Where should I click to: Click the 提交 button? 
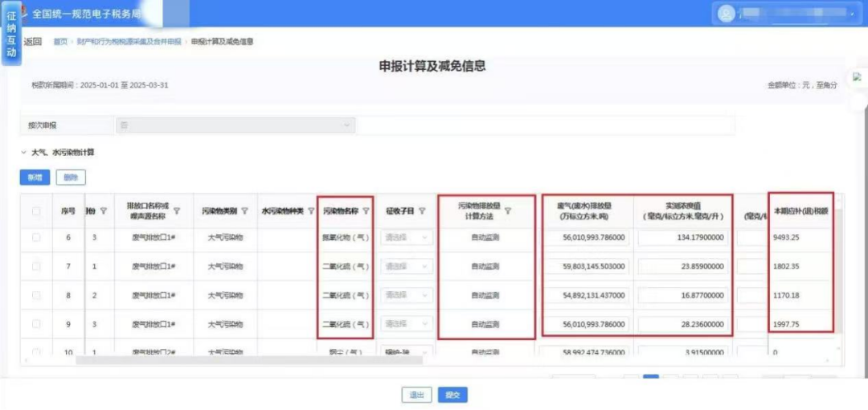(452, 395)
